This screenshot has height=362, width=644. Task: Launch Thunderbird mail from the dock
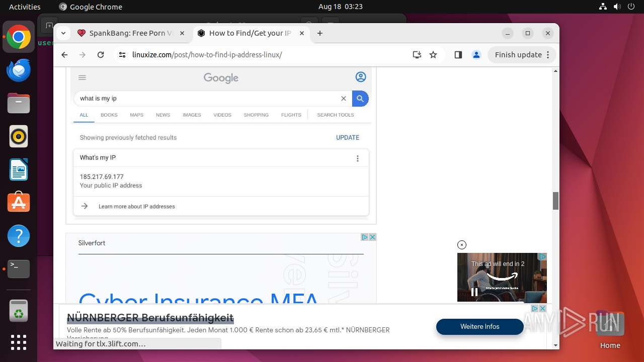coord(19,70)
